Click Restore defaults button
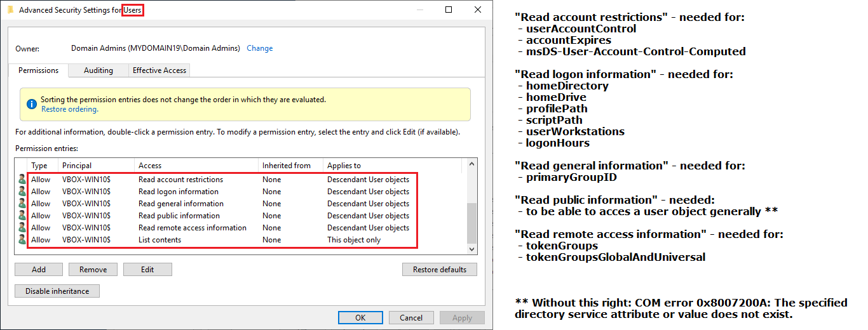This screenshot has height=330, width=868. click(439, 270)
